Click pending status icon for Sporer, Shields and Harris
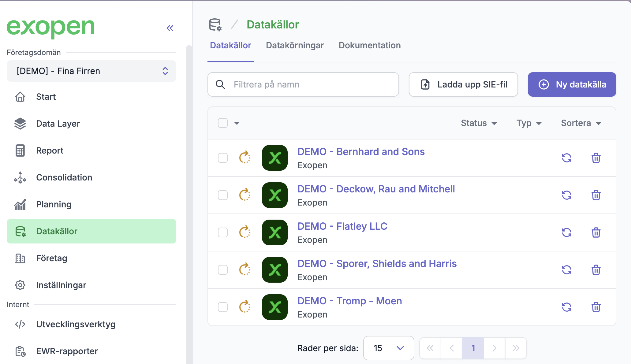This screenshot has height=364, width=631. [245, 269]
